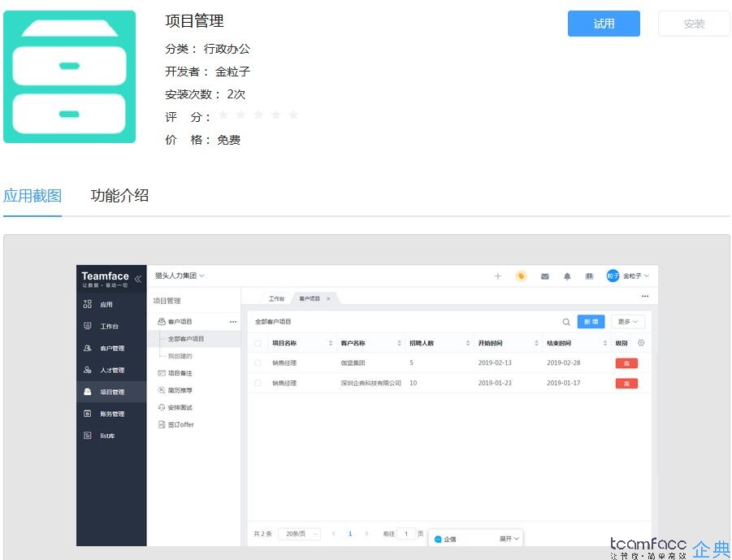Click the orange tag icon in the top bar

pos(521,276)
